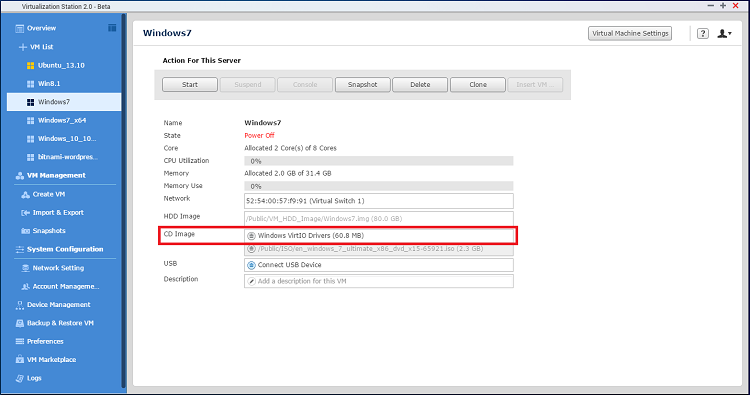750x395 pixels.
Task: Open Backup & Restore VM
Action: tap(60, 323)
